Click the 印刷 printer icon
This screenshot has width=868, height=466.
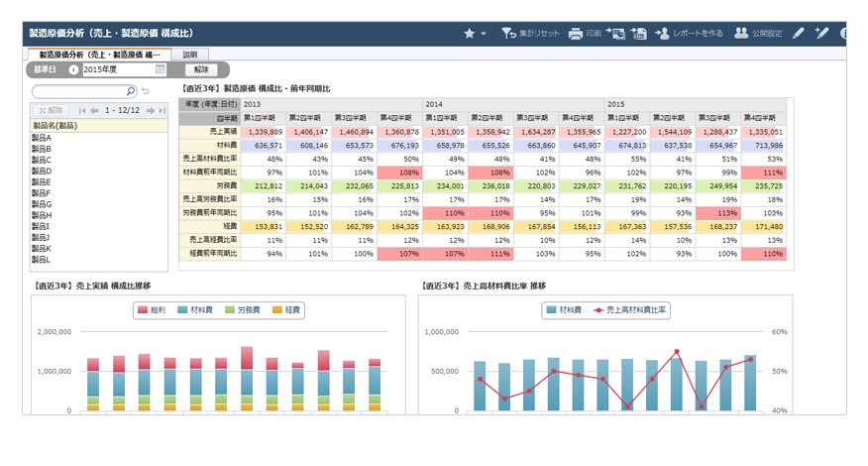576,34
